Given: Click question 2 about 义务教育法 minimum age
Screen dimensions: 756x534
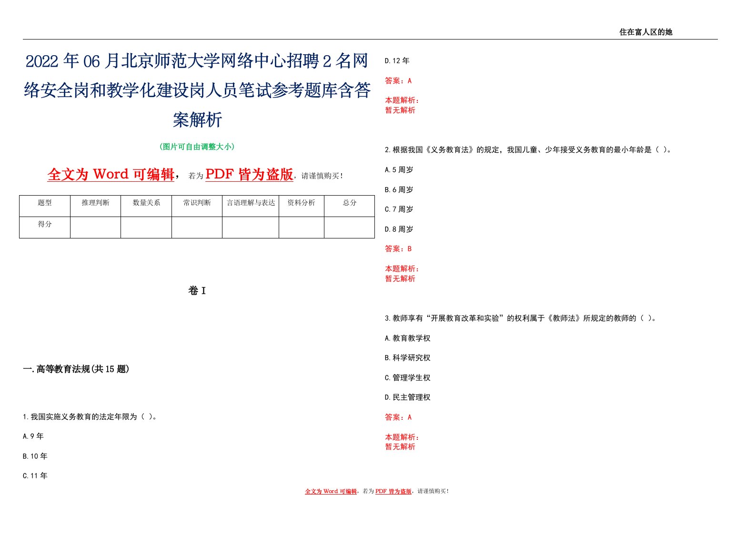Looking at the screenshot, I should pos(529,149).
